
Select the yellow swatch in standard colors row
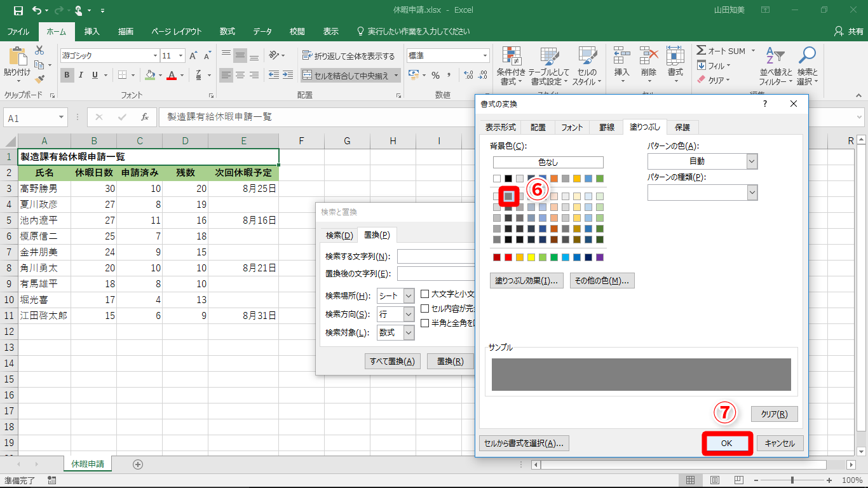[x=531, y=257]
